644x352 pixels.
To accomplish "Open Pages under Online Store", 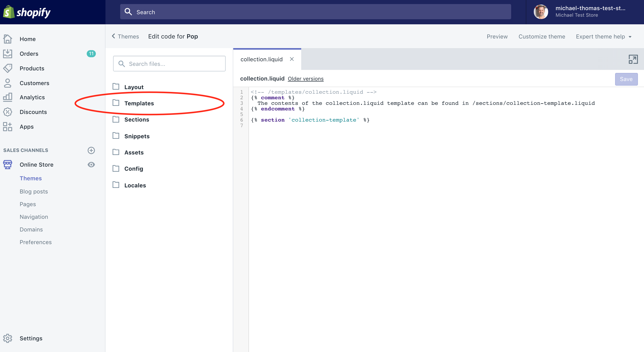I will coord(28,204).
